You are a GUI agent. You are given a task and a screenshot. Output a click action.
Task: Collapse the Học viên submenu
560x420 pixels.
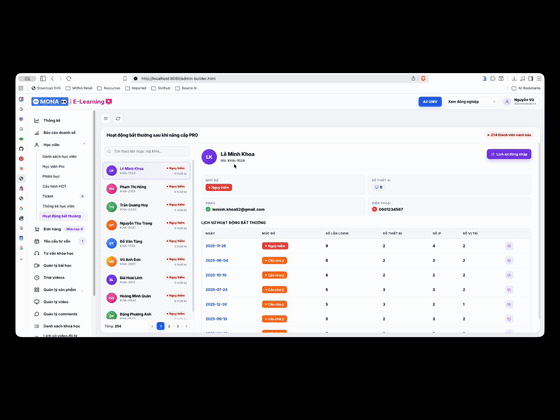click(x=84, y=145)
